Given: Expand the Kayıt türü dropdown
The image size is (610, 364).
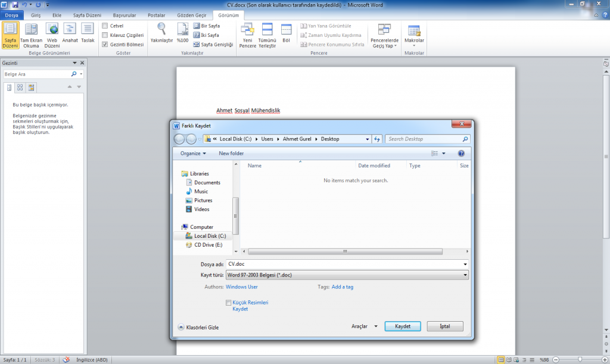Looking at the screenshot, I should click(465, 275).
